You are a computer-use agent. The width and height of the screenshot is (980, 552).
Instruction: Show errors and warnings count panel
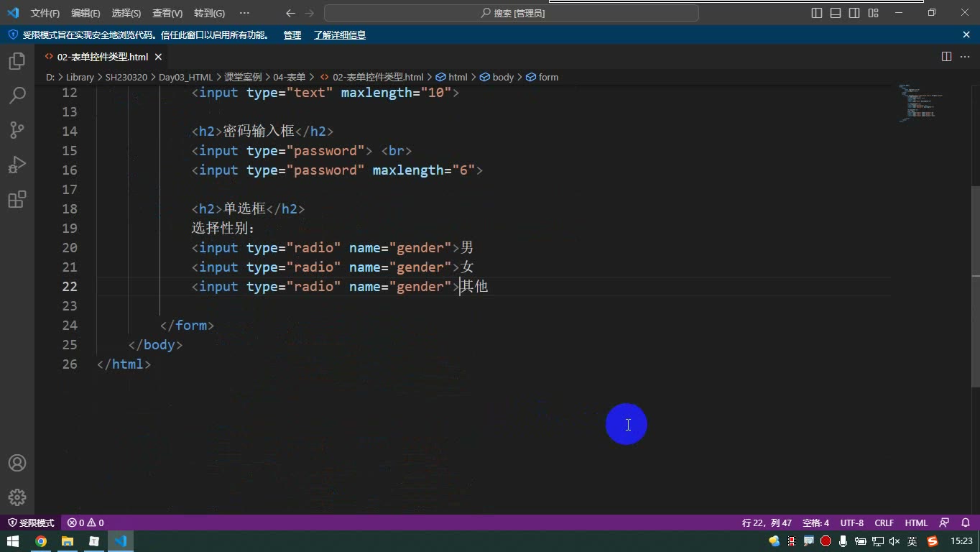[85, 523]
